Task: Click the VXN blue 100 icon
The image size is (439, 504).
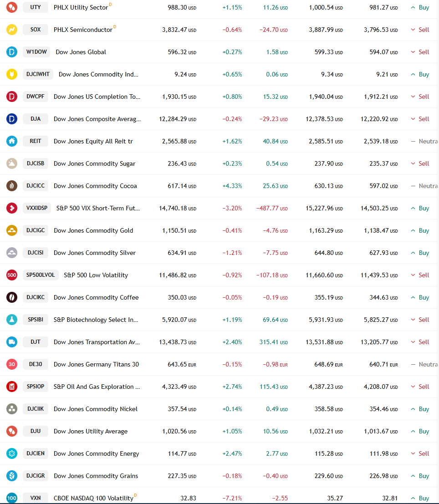Action: tap(12, 498)
